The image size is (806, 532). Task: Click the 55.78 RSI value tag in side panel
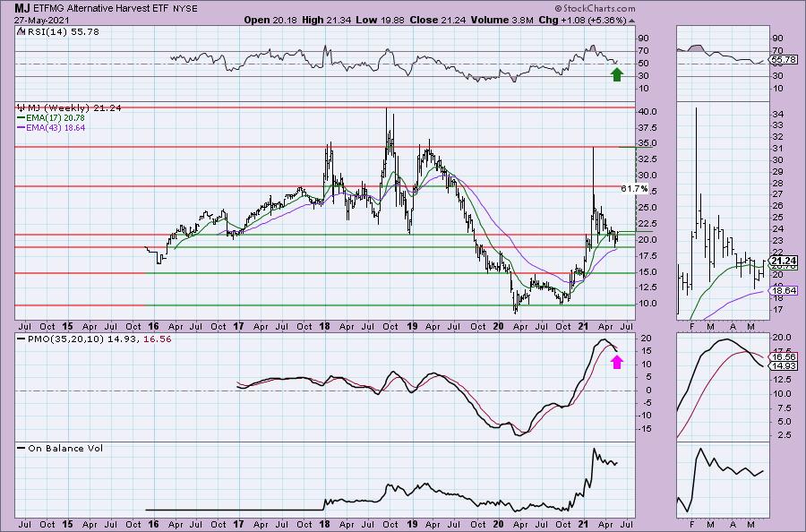click(x=783, y=60)
